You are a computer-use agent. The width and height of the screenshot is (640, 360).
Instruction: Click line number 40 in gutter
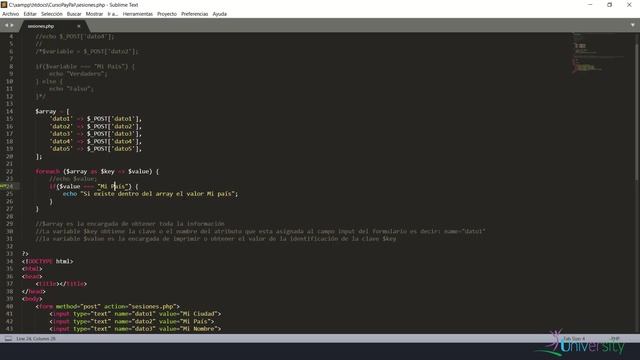click(x=9, y=306)
